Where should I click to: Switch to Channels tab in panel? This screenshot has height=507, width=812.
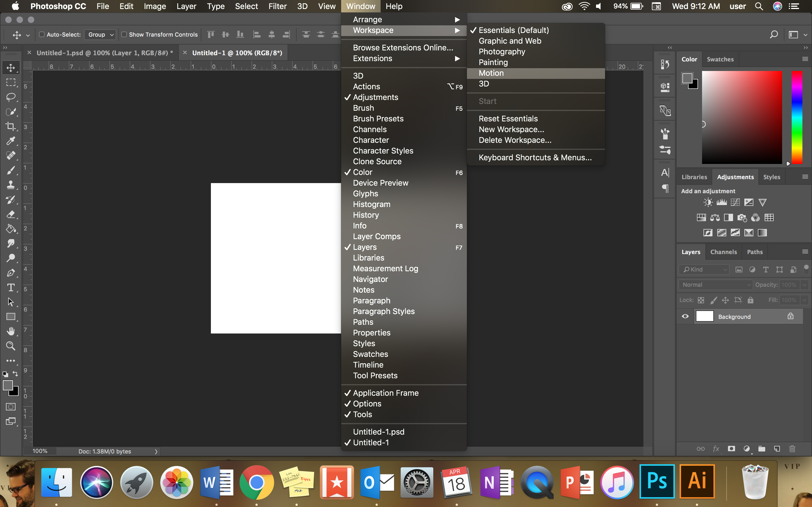pyautogui.click(x=723, y=252)
